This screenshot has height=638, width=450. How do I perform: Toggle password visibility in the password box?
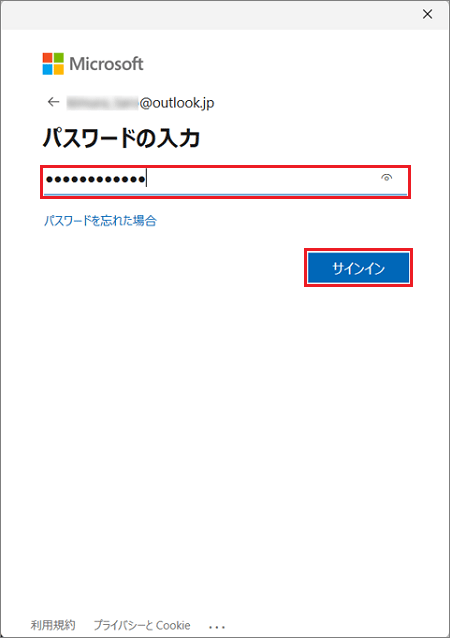[x=387, y=177]
